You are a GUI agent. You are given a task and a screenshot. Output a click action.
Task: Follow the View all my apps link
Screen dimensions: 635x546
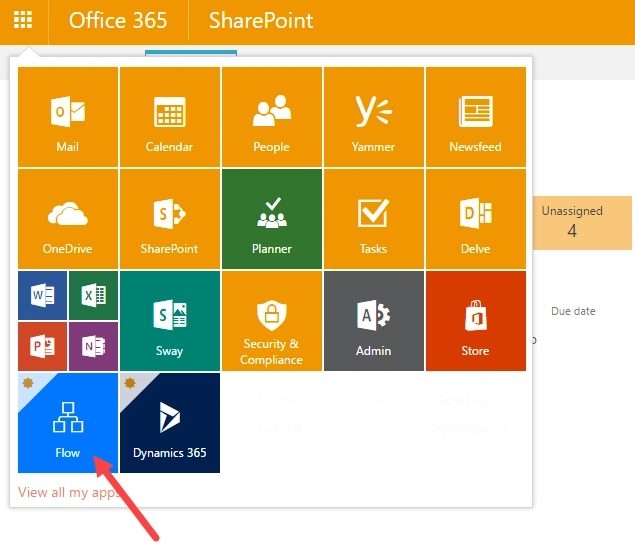69,493
